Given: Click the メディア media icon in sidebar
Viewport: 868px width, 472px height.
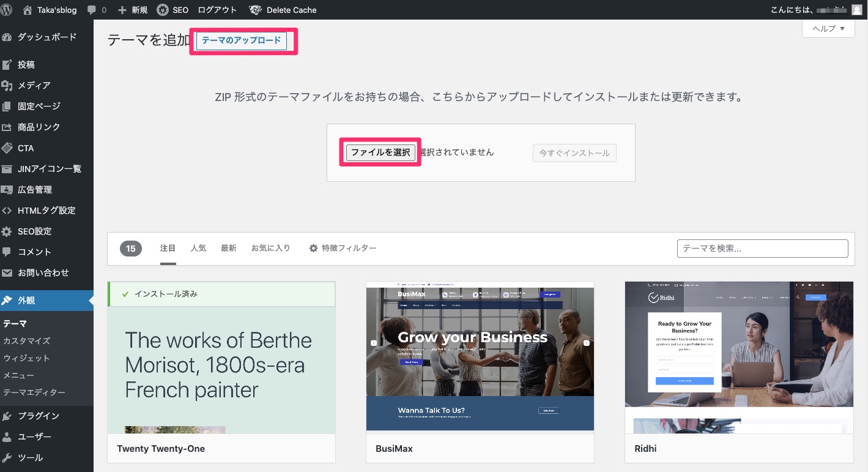Looking at the screenshot, I should click(x=7, y=85).
